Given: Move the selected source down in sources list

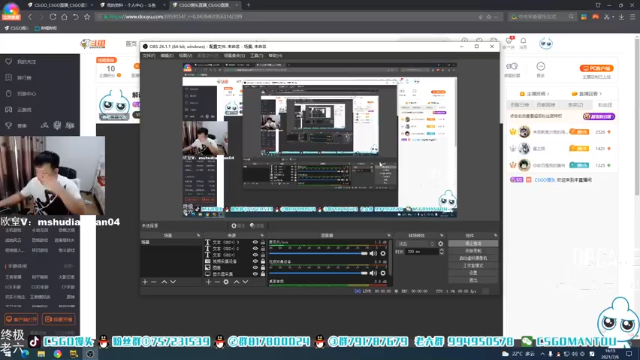Looking at the screenshot, I should click(x=245, y=282).
